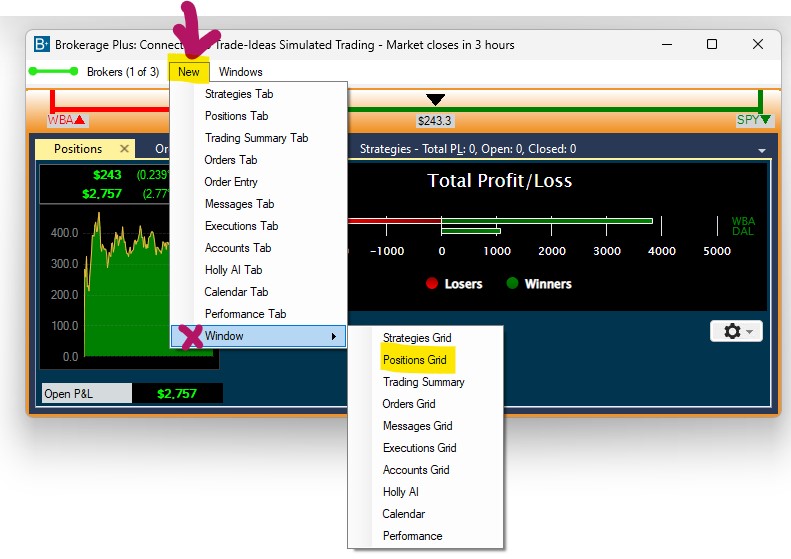
Task: Expand the Window submenu arrow
Action: point(334,336)
